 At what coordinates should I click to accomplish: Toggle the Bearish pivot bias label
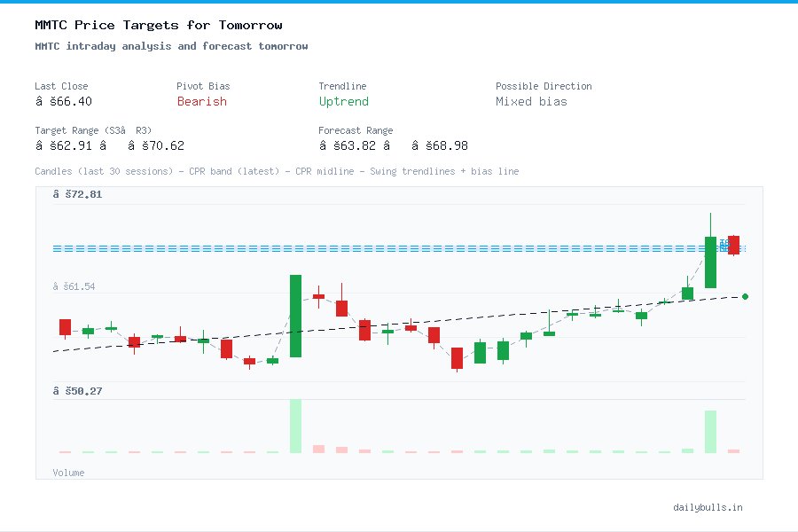201,101
